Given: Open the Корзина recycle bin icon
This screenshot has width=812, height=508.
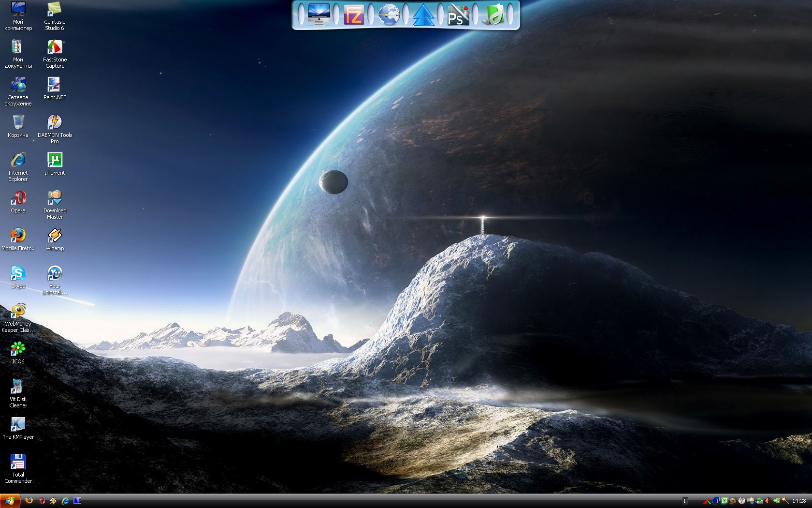Looking at the screenshot, I should 18,126.
